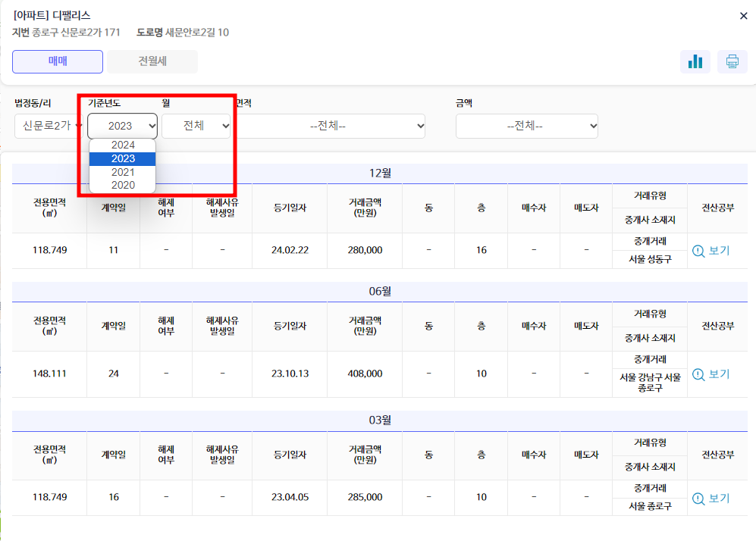Select 2021 from the open year list

coord(122,171)
